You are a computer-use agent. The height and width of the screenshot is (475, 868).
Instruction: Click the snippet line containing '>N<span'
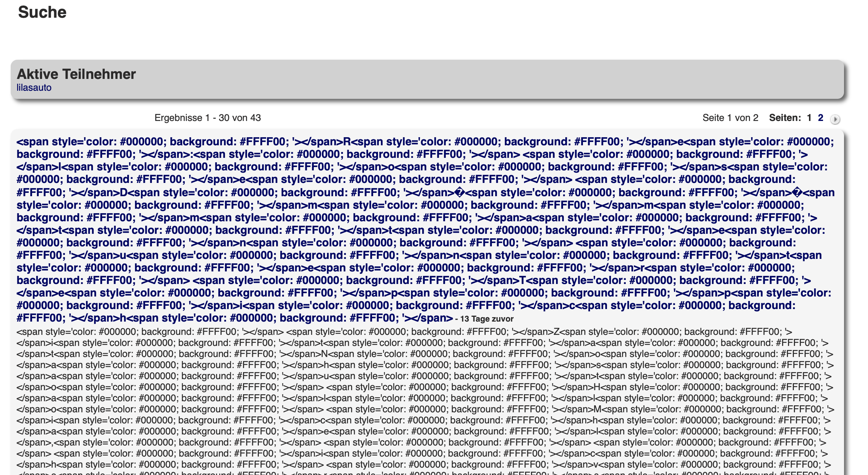point(324,354)
